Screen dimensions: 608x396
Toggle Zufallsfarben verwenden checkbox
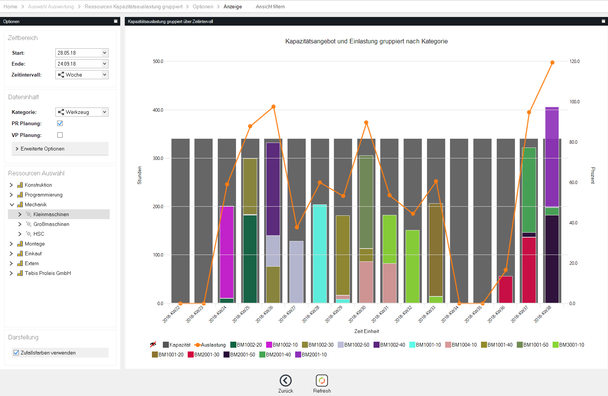[16, 353]
